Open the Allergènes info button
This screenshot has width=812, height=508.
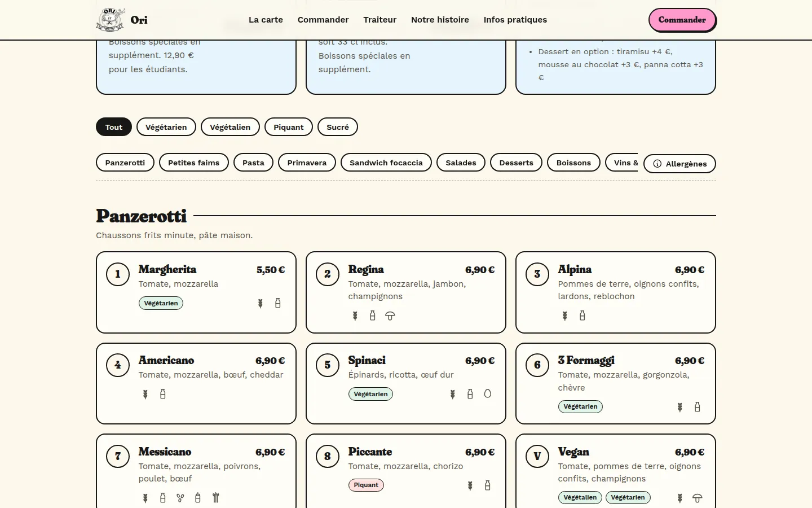[x=679, y=164]
